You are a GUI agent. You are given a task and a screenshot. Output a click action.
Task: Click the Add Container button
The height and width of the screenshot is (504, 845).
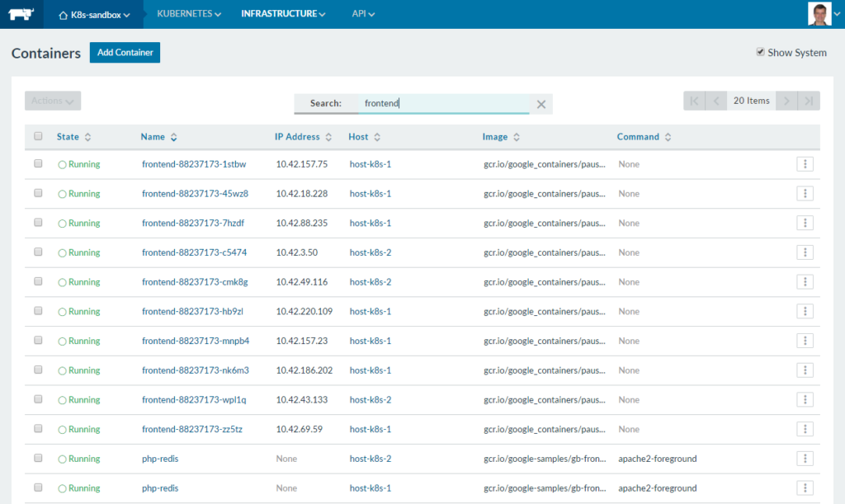point(125,52)
